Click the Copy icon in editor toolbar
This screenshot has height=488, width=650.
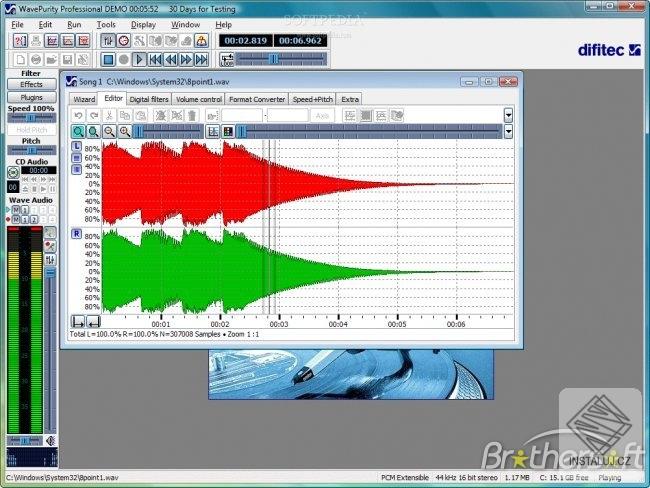(x=125, y=116)
